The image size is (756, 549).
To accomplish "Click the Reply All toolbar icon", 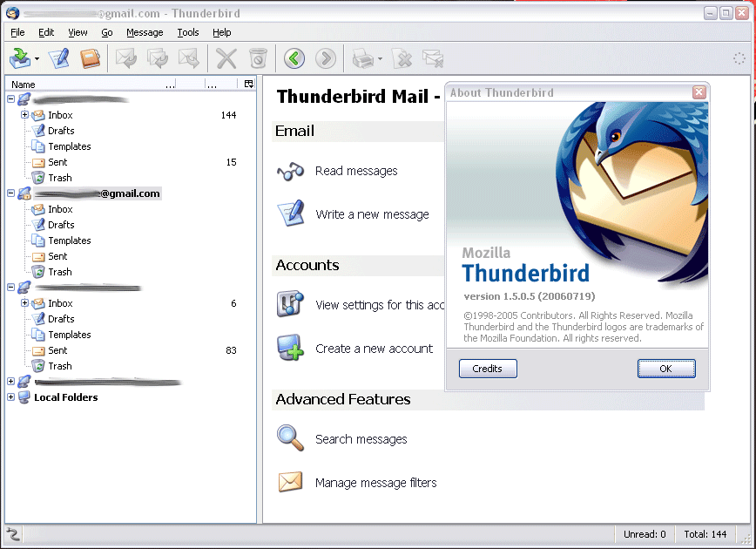I will point(158,58).
